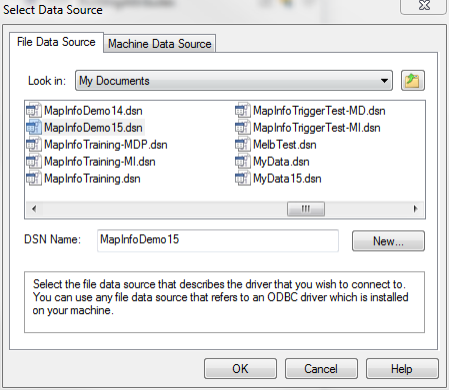Click the MapInfoTraining-MI.dsn file icon
The image size is (449, 390).
(x=34, y=161)
